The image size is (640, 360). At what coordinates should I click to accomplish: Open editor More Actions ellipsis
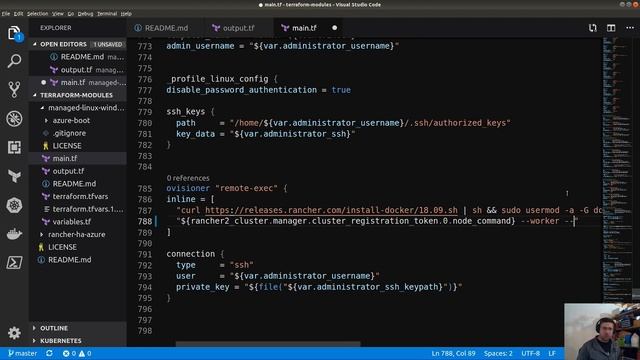pos(630,28)
